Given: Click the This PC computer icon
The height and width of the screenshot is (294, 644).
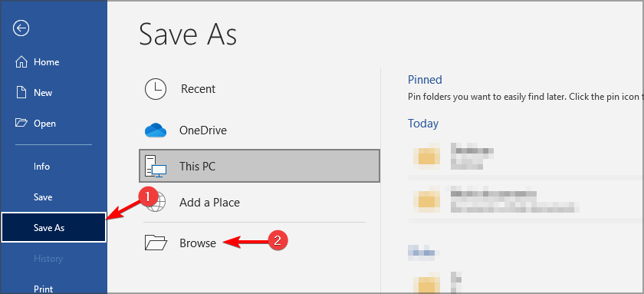Looking at the screenshot, I should (155, 166).
